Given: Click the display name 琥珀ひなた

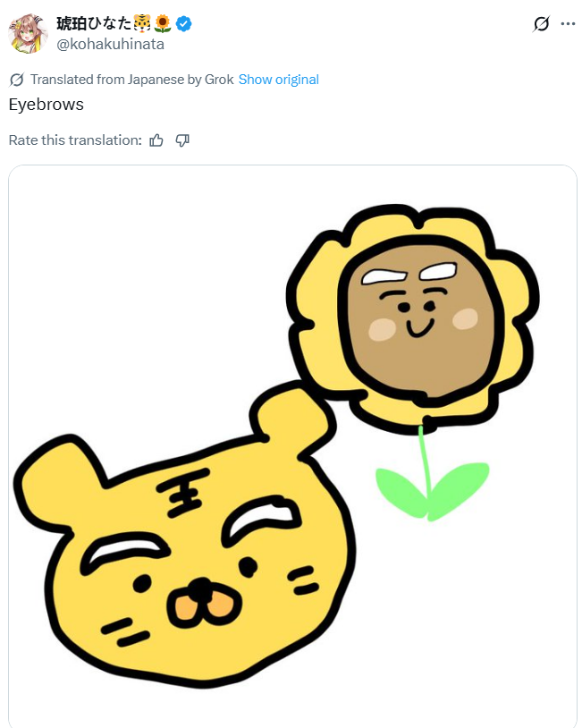Looking at the screenshot, I should pos(94,24).
